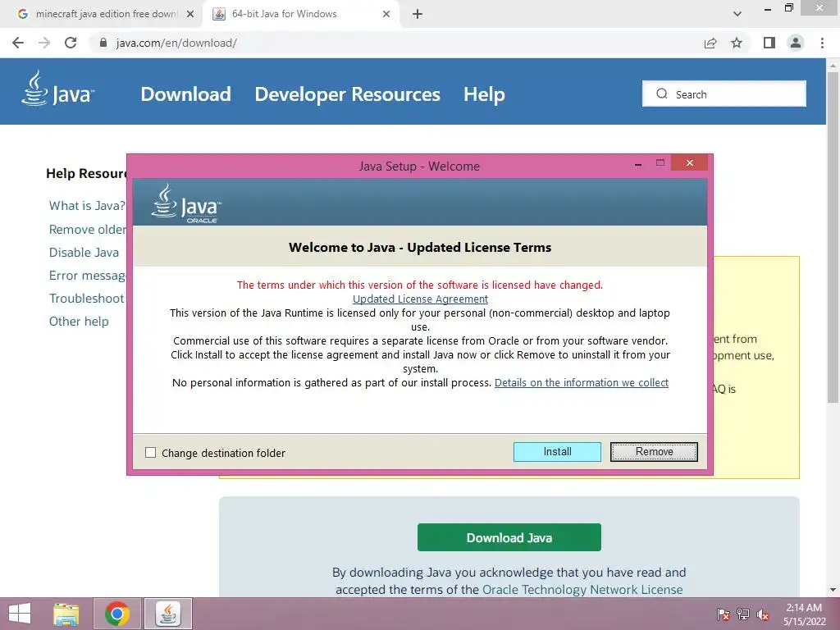Open the Developer Resources menu
This screenshot has width=840, height=630.
(347, 94)
